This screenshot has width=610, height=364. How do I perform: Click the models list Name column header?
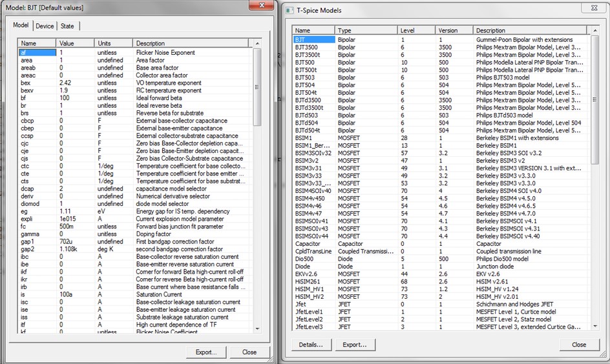313,30
